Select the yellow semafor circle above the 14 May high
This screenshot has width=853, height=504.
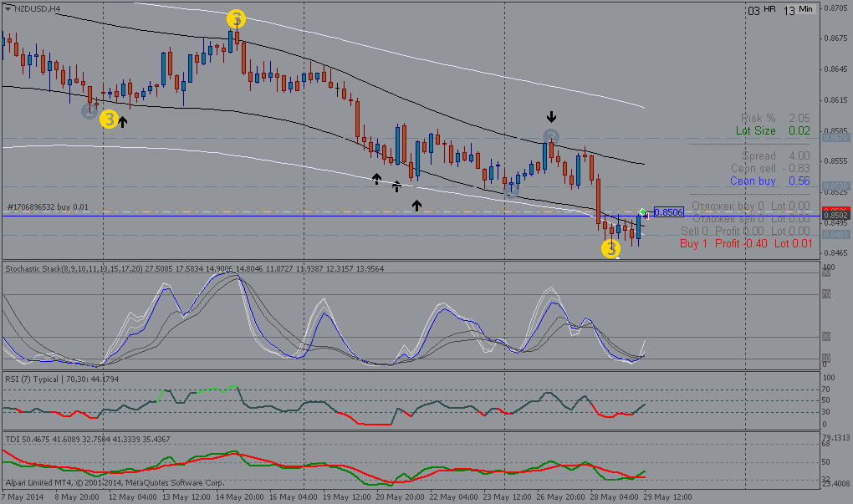coord(236,19)
